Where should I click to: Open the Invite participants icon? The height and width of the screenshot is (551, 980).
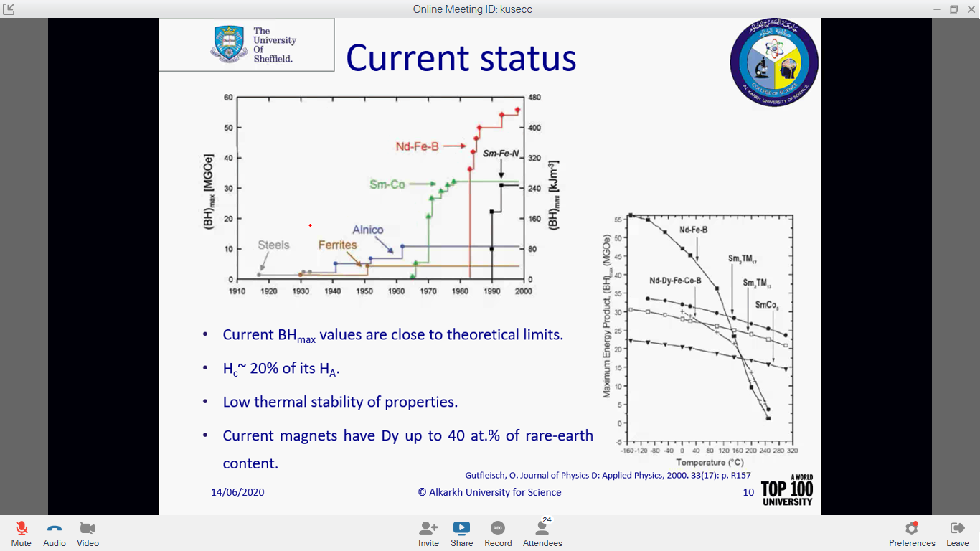pyautogui.click(x=428, y=534)
